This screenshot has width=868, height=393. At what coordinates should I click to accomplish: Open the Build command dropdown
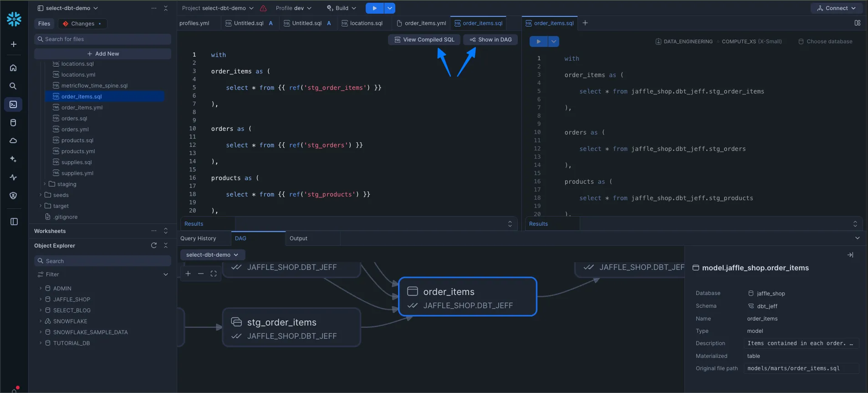(x=342, y=8)
